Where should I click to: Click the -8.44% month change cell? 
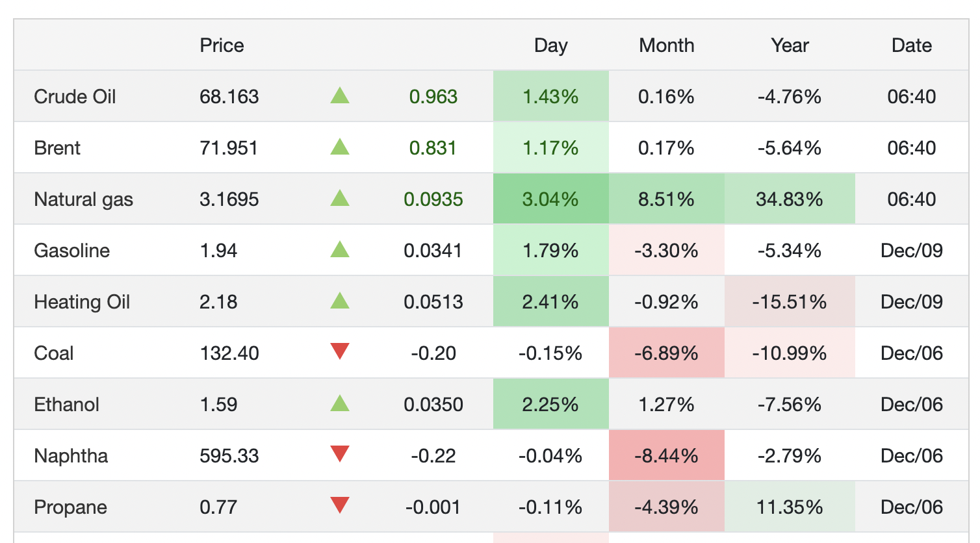pos(666,455)
